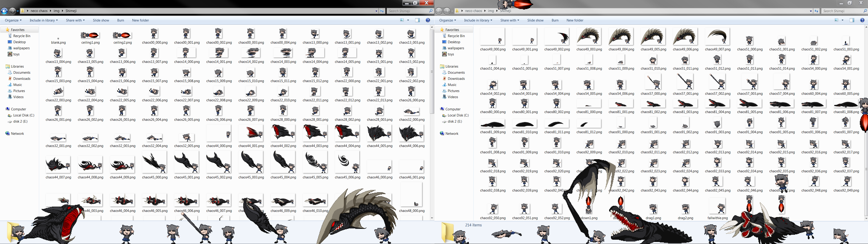Screen dimensions: 868x244
Task: Expand Include in library menu in right window
Action: point(478,20)
